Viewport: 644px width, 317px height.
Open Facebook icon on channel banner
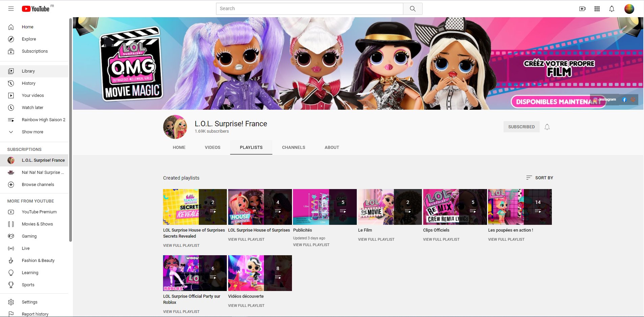[624, 100]
